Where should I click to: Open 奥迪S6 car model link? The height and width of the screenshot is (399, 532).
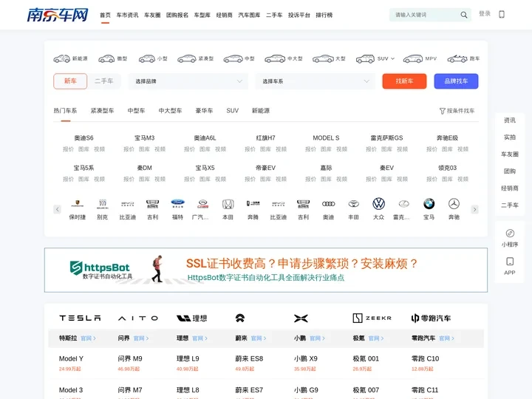tap(83, 137)
